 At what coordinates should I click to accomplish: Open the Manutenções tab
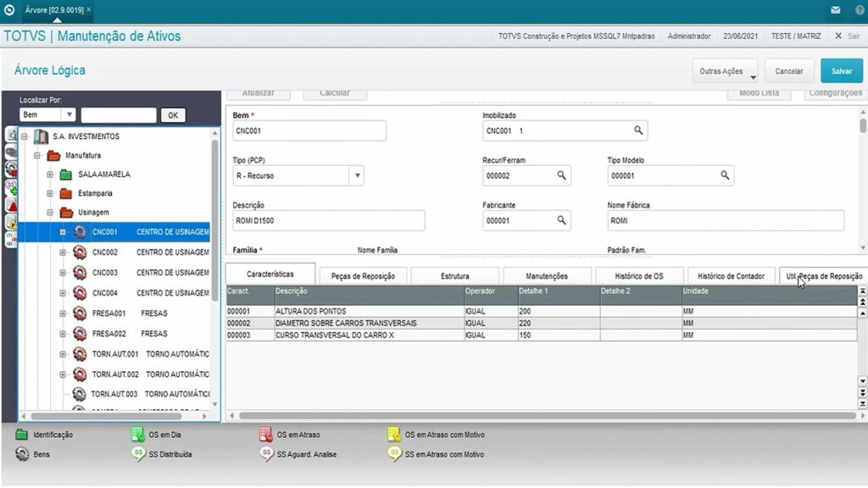547,276
